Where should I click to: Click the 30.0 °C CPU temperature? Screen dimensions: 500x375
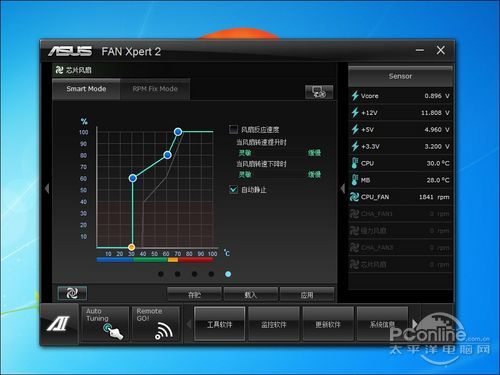point(438,163)
